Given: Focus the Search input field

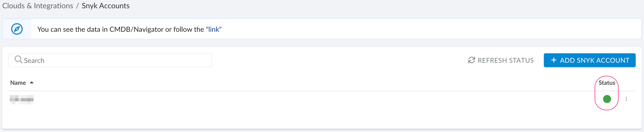Looking at the screenshot, I should 116,60.
